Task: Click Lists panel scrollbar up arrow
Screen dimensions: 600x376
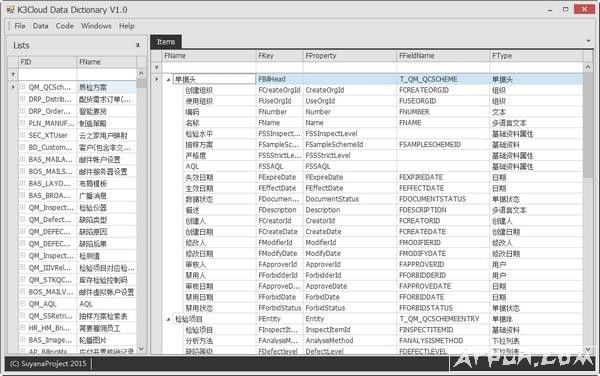Action: coord(141,73)
